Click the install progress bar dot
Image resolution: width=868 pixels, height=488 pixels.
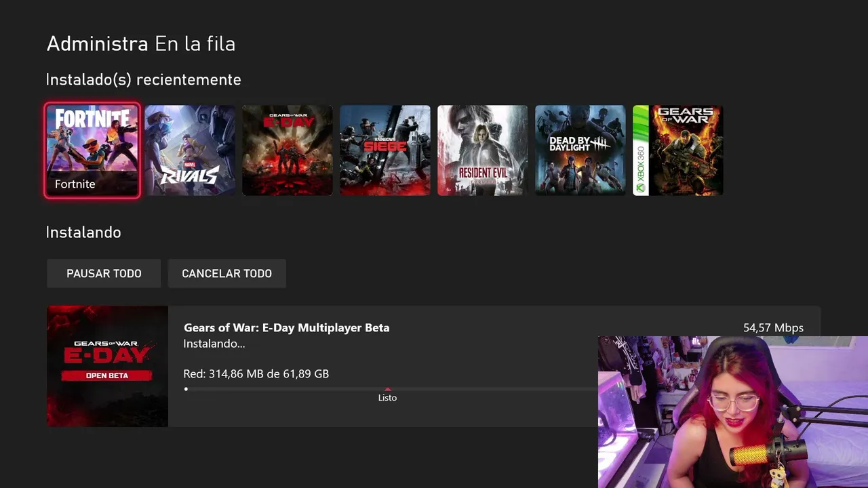coord(186,389)
